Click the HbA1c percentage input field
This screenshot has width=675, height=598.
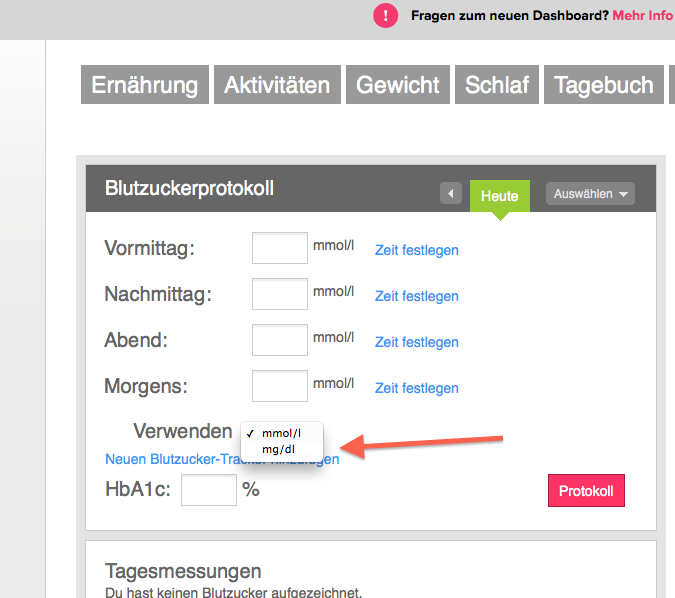click(208, 490)
